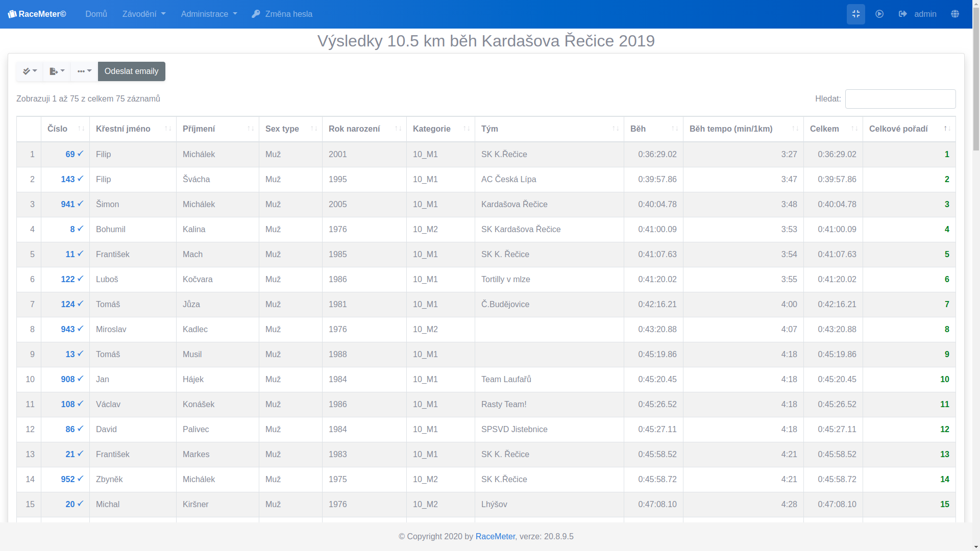Open bib number 908 entry
The height and width of the screenshot is (551, 980).
point(72,379)
